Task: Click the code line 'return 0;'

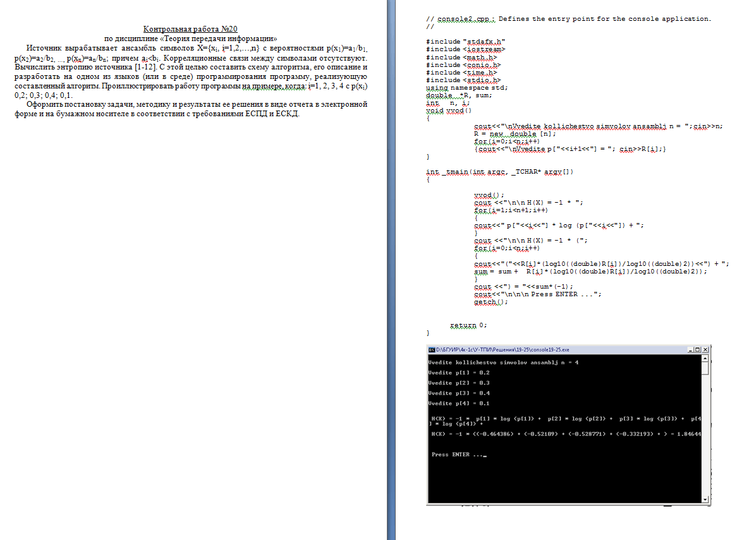Action: tap(468, 326)
